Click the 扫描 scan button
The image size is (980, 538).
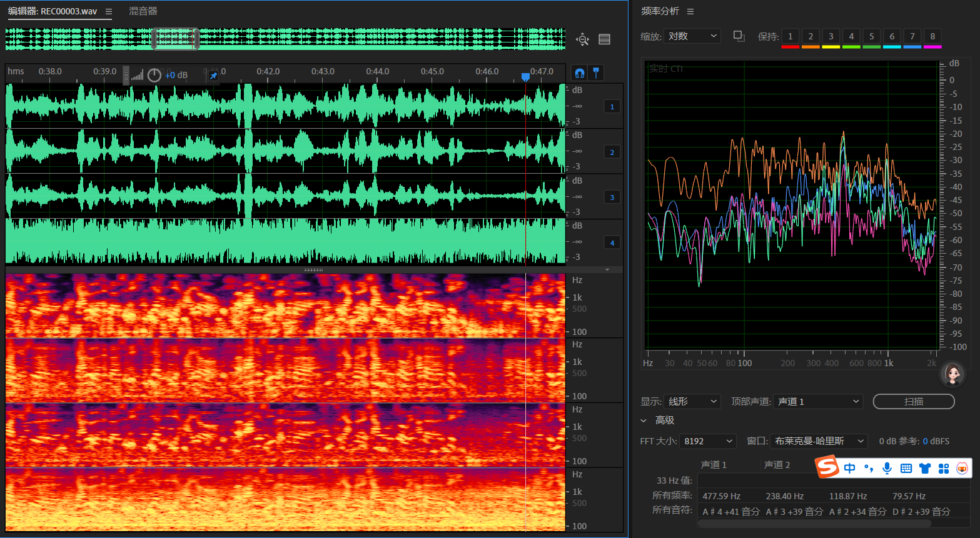coord(914,401)
